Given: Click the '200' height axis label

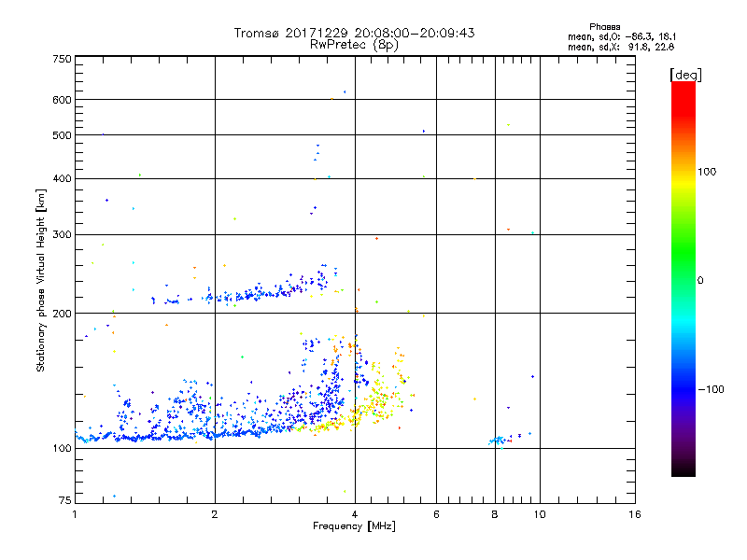Looking at the screenshot, I should tap(62, 314).
